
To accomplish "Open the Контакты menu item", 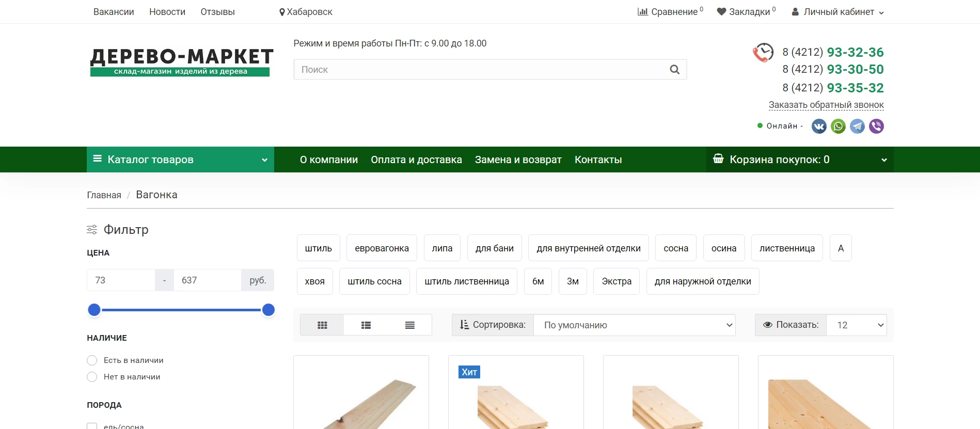I will tap(598, 160).
